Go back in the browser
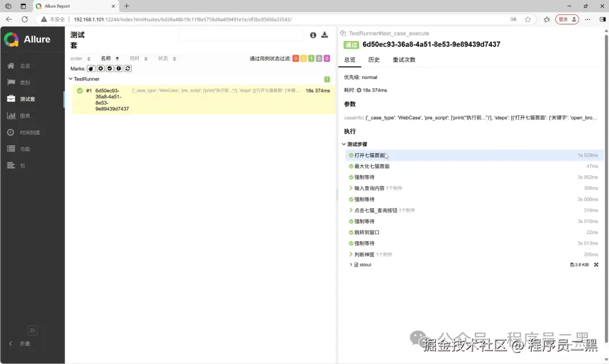609x364 pixels. [9, 19]
